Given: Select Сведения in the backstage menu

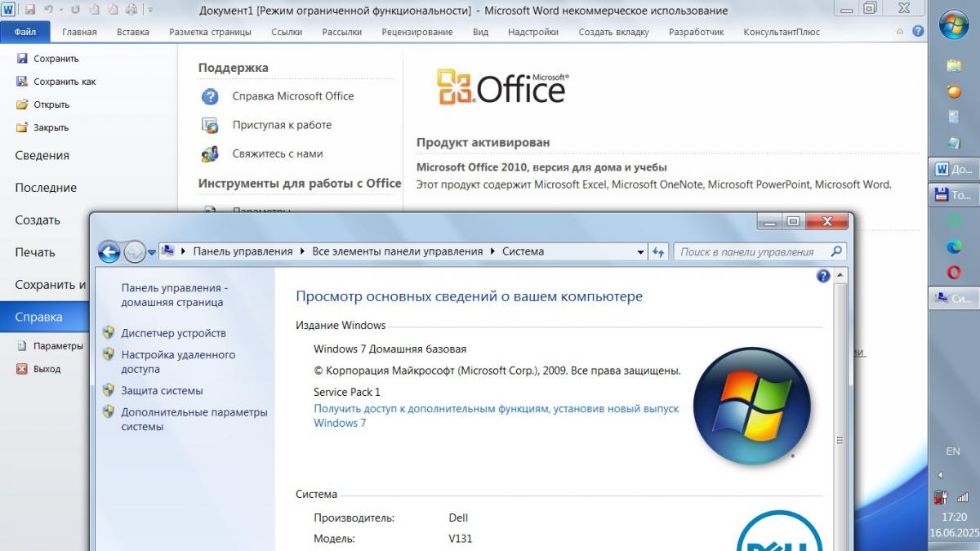Looking at the screenshot, I should coord(42,155).
